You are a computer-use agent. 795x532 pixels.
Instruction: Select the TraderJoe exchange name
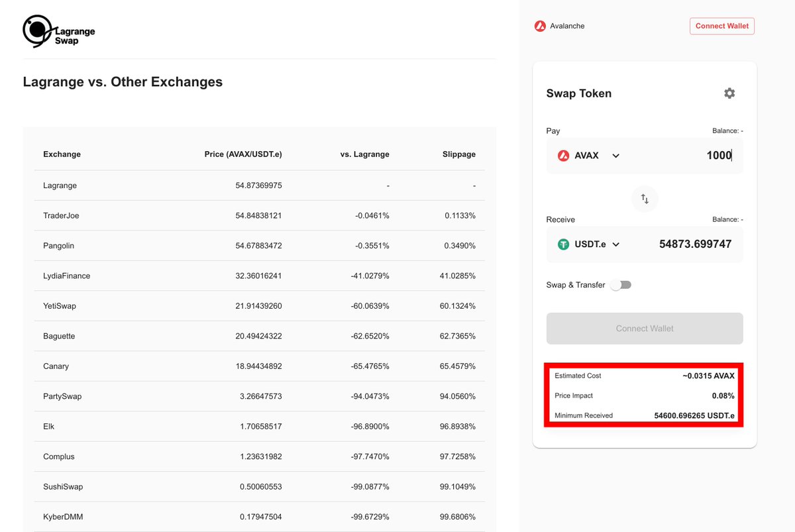61,216
